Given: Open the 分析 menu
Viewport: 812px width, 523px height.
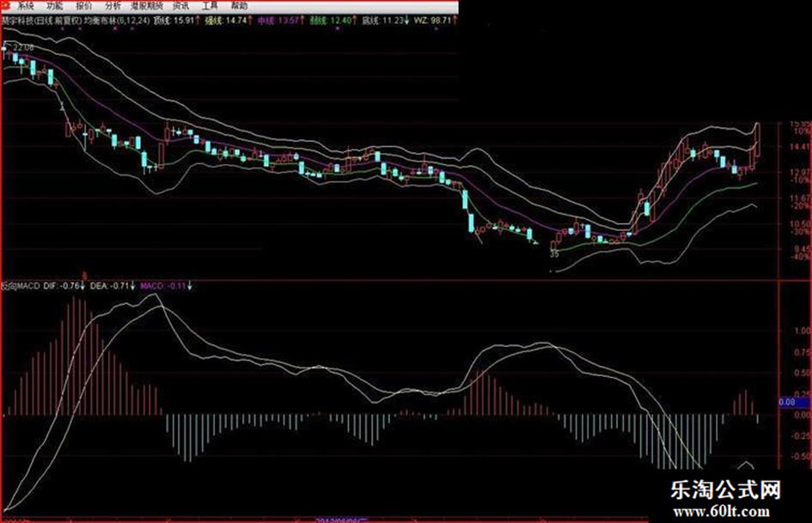Looking at the screenshot, I should (113, 6).
